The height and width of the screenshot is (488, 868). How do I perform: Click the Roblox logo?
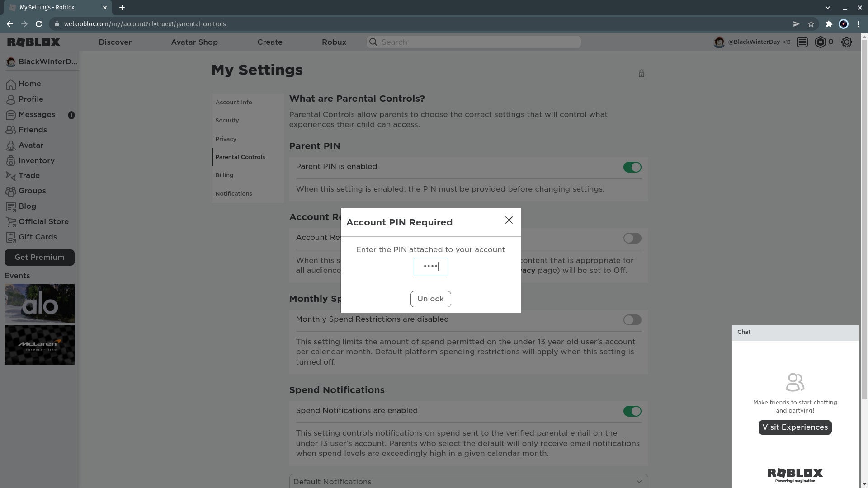pyautogui.click(x=33, y=42)
